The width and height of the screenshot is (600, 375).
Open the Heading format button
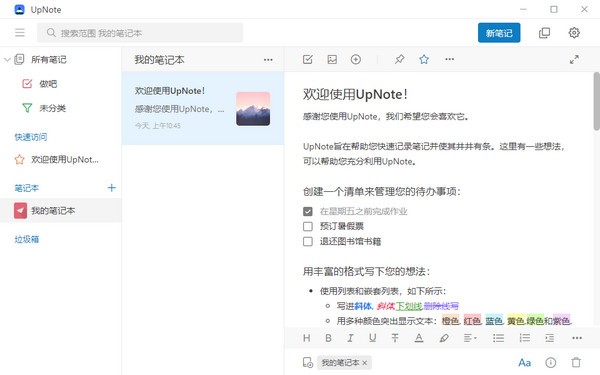(x=307, y=338)
